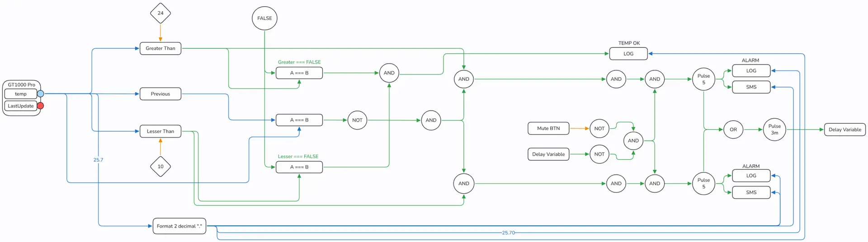868x242 pixels.
Task: Select the A === B block labeled Greater === FALSE
Action: (299, 73)
